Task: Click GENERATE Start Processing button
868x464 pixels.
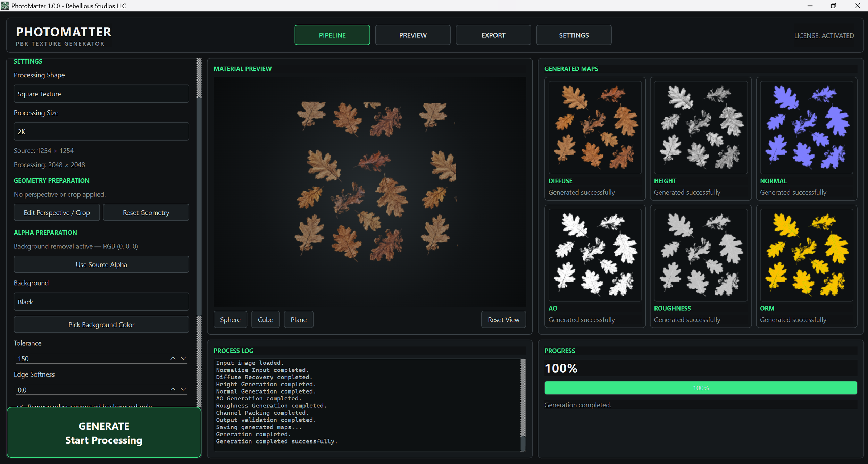Action: point(104,433)
